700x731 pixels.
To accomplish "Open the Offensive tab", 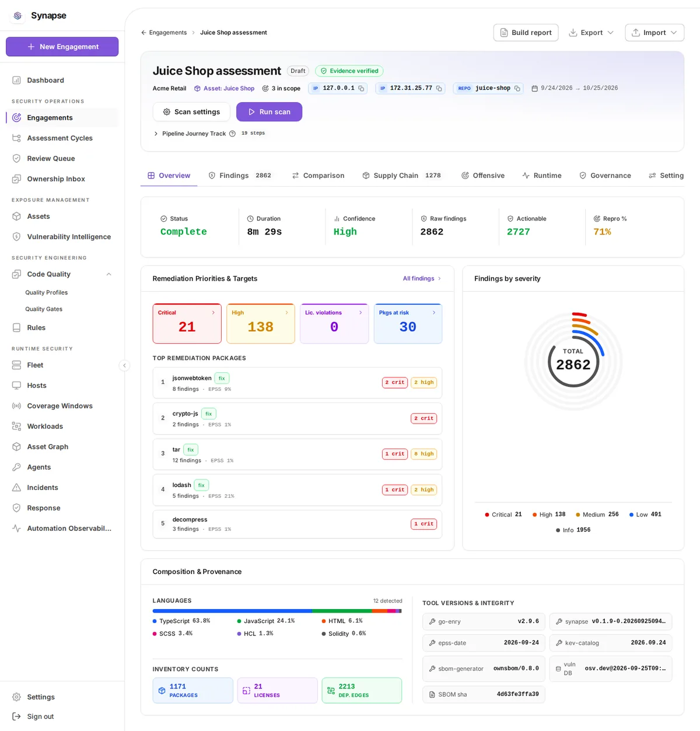I will 483,176.
